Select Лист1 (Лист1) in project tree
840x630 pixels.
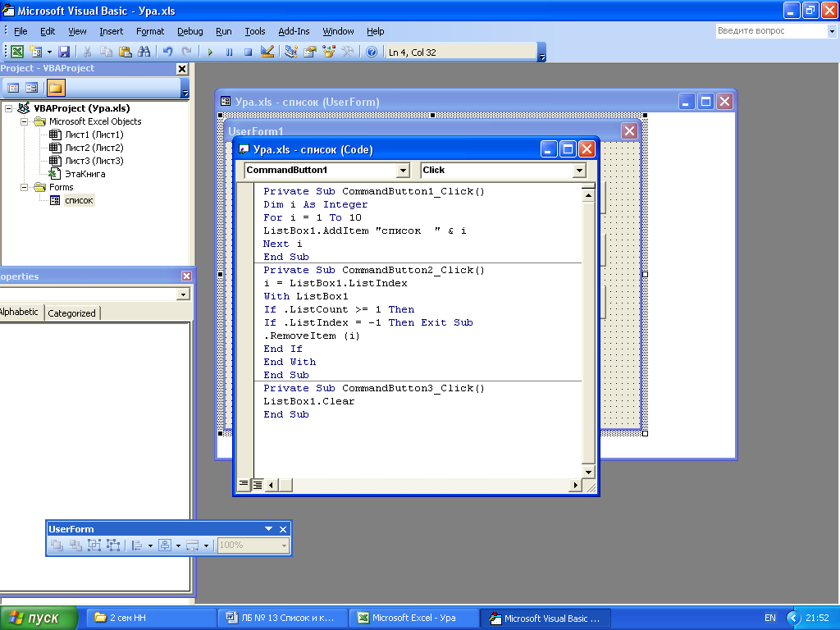(x=94, y=135)
